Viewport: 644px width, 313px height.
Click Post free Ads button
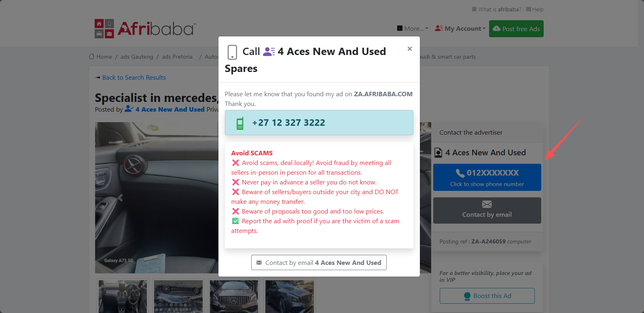(516, 29)
